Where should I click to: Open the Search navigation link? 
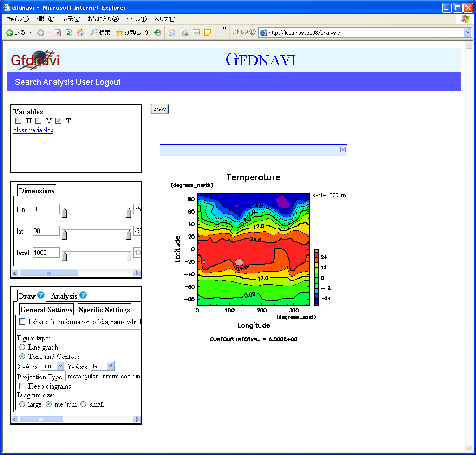28,82
